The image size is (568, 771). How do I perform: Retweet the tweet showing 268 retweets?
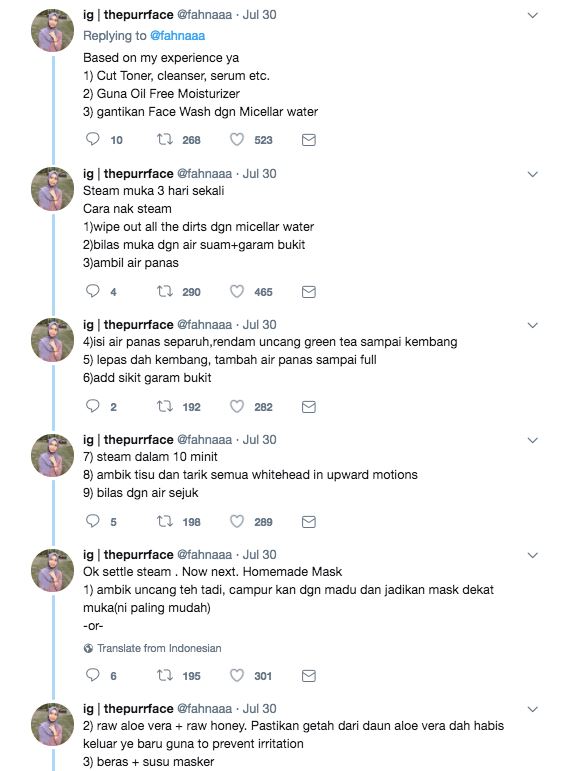(x=165, y=140)
